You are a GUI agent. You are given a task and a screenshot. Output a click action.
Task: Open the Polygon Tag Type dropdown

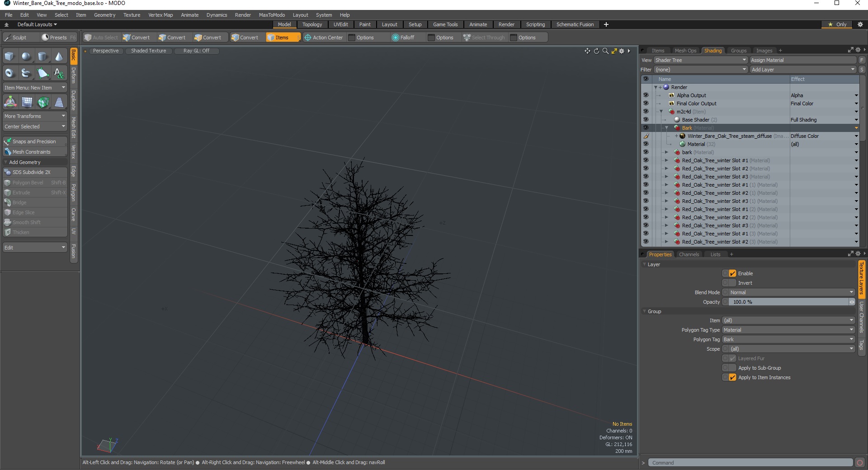[x=788, y=330]
